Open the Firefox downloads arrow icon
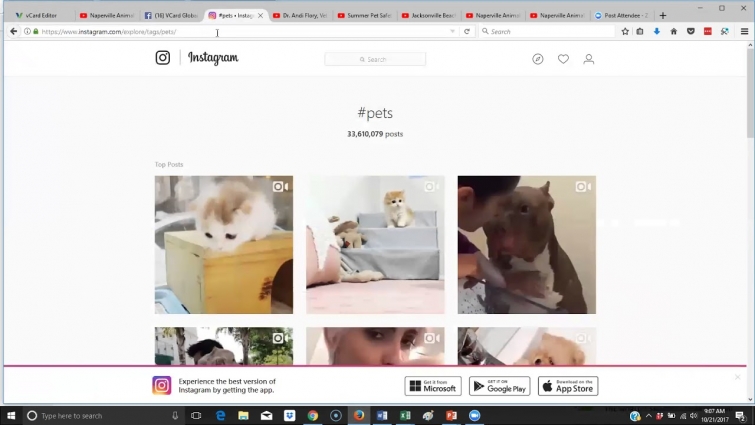This screenshot has height=425, width=755. point(657,31)
